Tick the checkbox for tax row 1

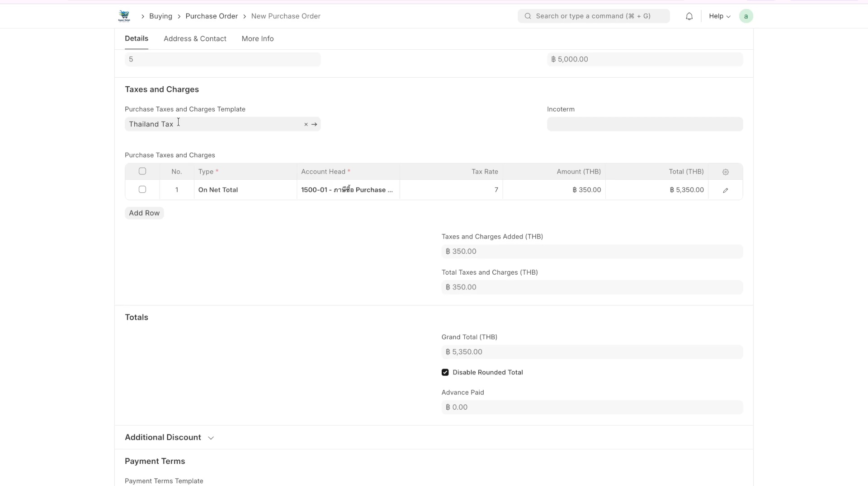pyautogui.click(x=142, y=190)
